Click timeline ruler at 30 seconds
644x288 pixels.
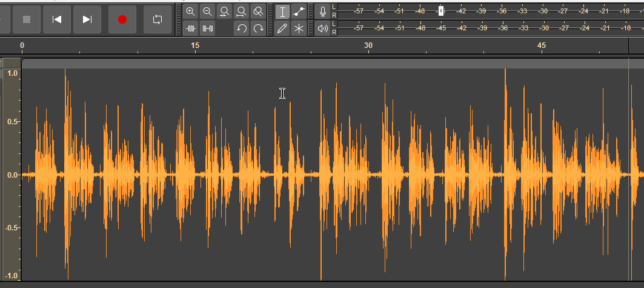point(368,45)
